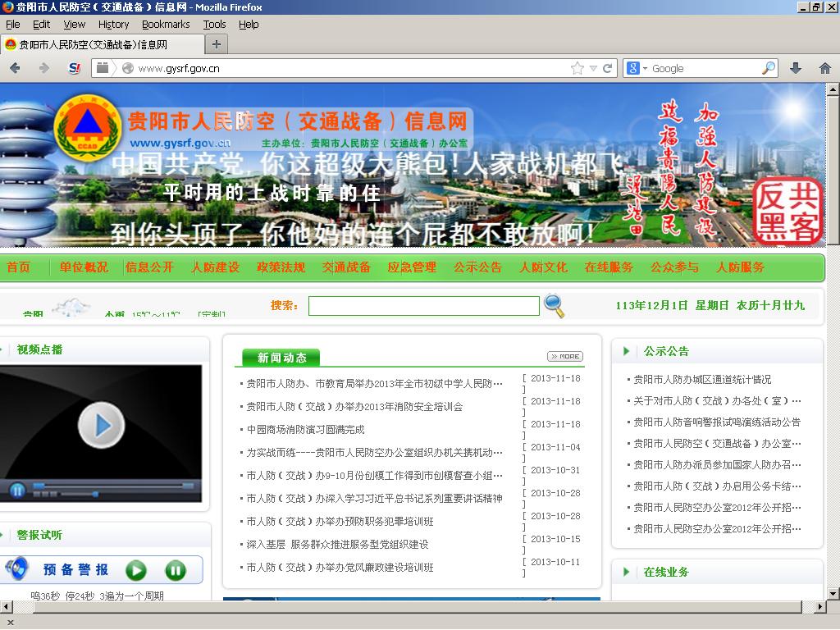Go to the browser home page icon

pyautogui.click(x=825, y=68)
